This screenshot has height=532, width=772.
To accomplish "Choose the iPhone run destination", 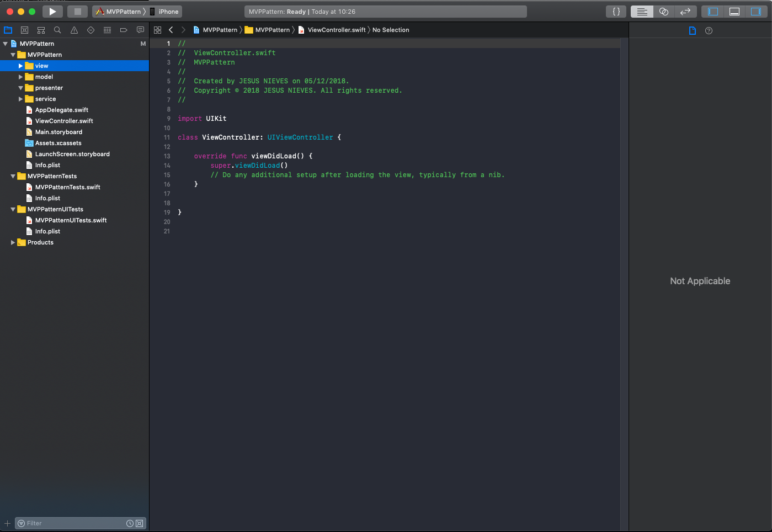I will (x=165, y=12).
